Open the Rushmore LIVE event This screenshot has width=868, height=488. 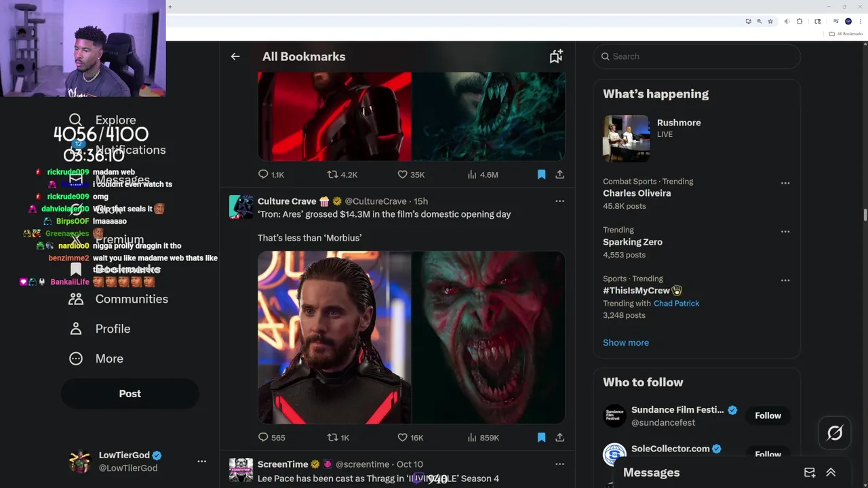coord(679,123)
